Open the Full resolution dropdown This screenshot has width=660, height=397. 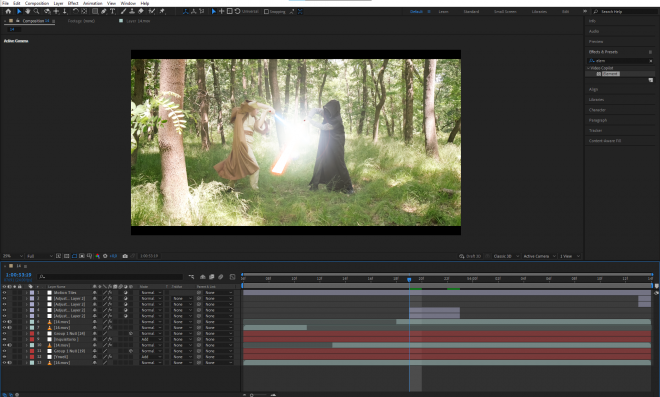(40, 256)
